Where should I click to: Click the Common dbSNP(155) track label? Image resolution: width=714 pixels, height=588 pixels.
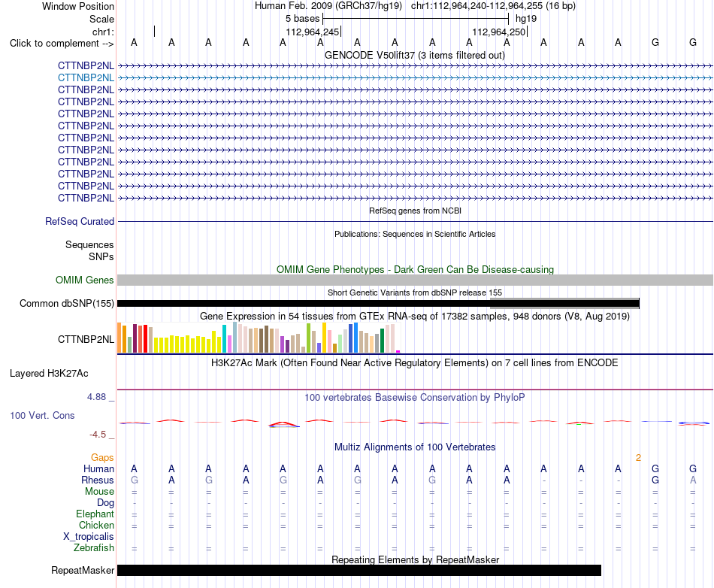click(x=67, y=303)
